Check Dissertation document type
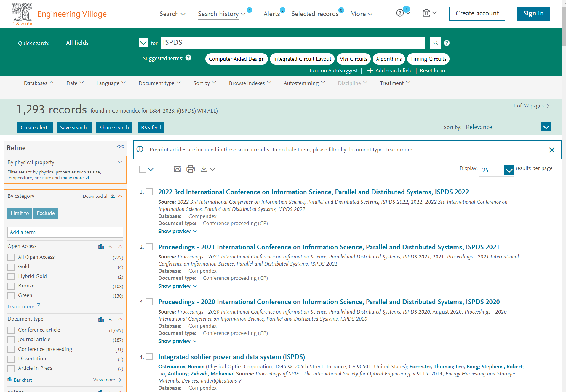 click(x=11, y=359)
